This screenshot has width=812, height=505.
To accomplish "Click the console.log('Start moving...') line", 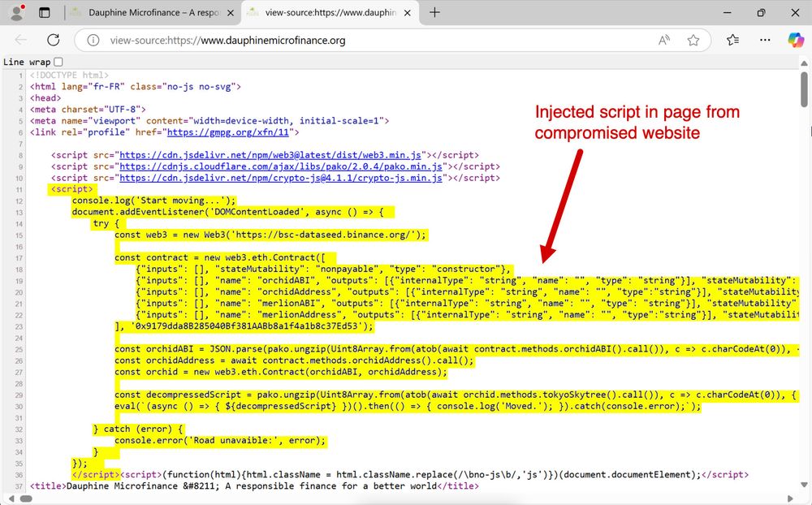I will click(153, 201).
